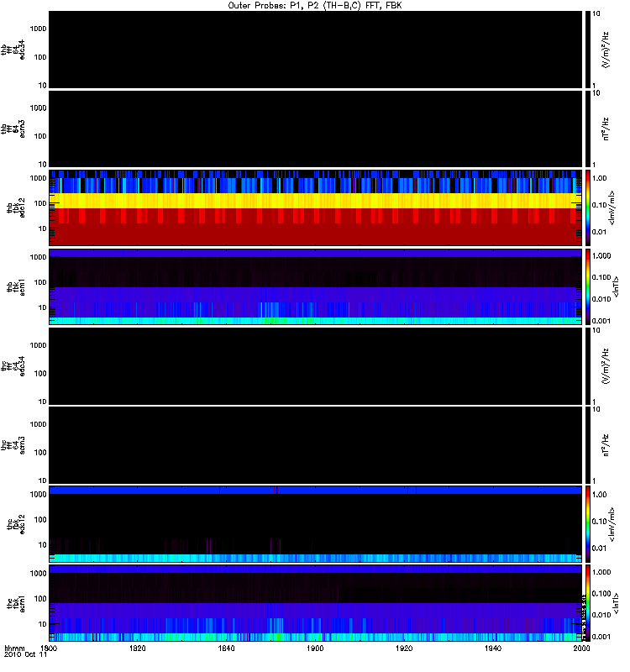Click 'nT²/Hz' unit beside thc scm3 color bar
This screenshot has width=630, height=672.
[606, 445]
